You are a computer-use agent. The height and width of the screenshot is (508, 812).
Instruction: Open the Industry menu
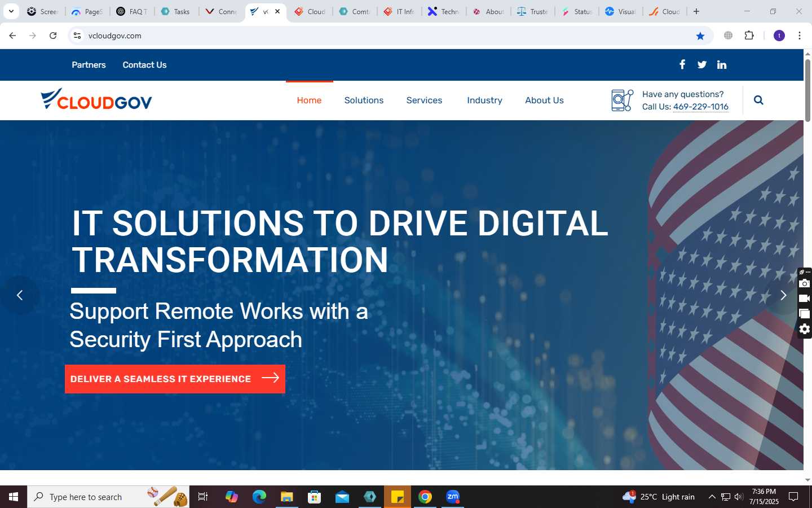[484, 100]
